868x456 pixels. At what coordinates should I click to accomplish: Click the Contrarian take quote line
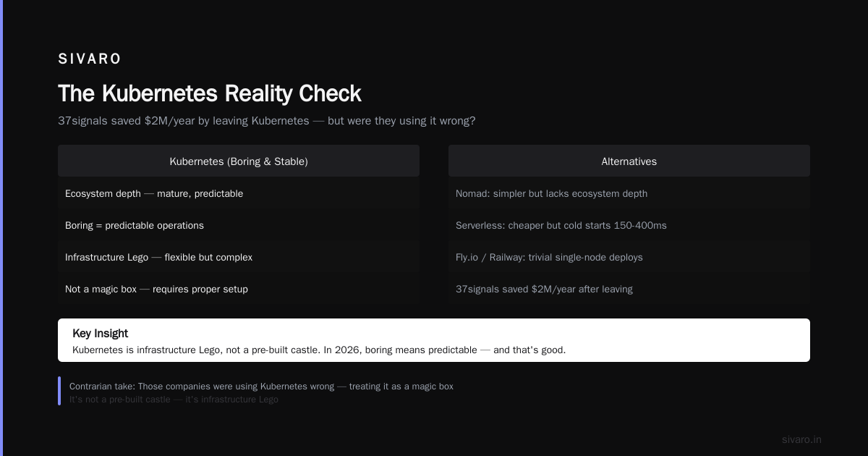point(261,387)
